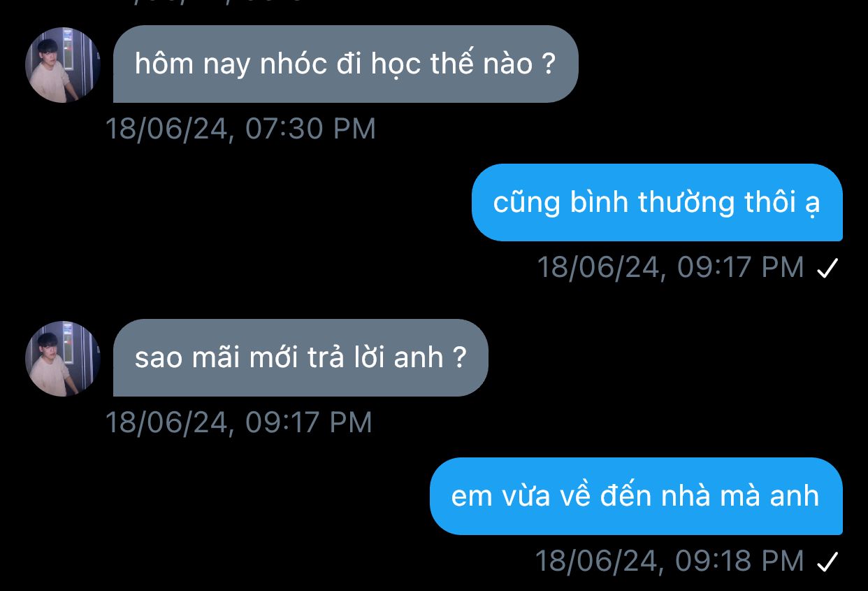Select the "em vừa về đến nhà mà anh" bubble
The width and height of the screenshot is (868, 591).
(x=636, y=497)
